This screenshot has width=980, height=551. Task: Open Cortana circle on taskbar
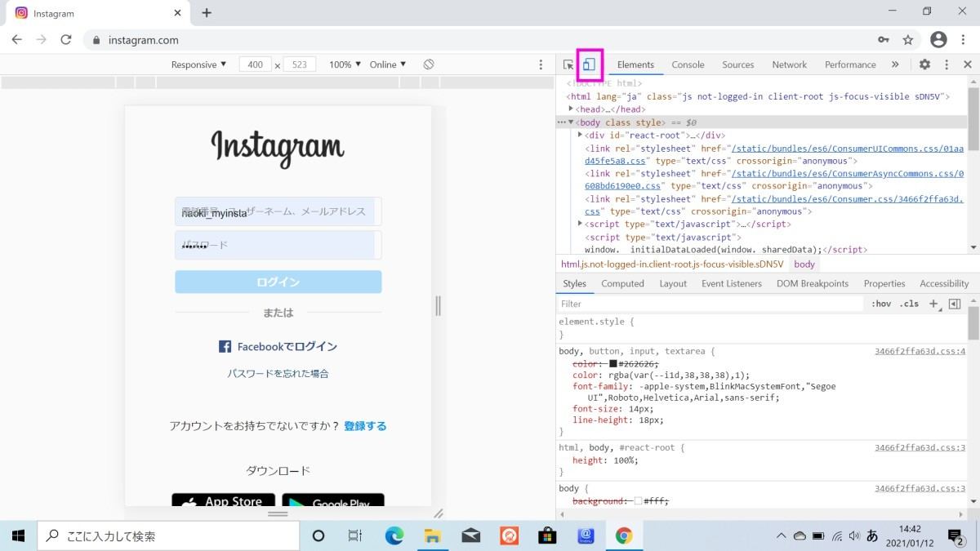[318, 535]
